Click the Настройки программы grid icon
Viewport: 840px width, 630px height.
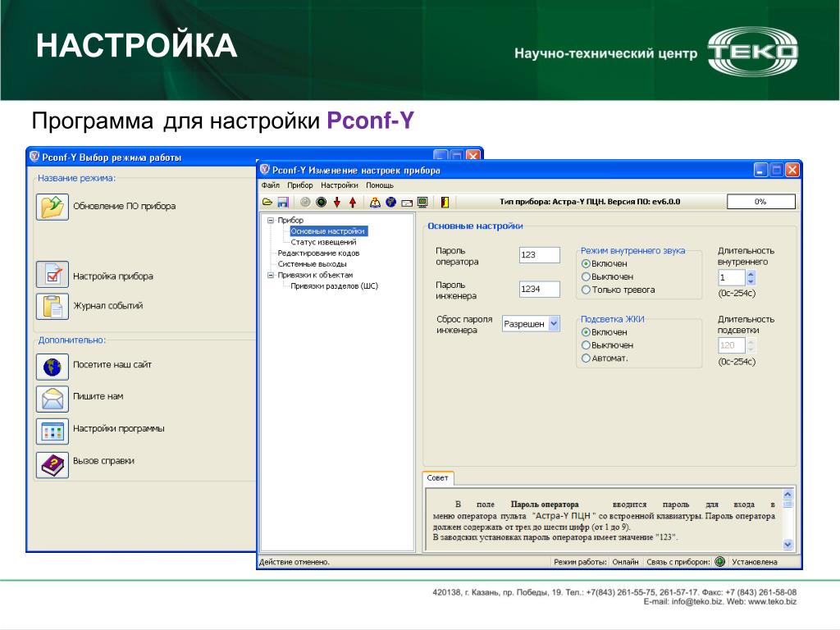(x=52, y=431)
